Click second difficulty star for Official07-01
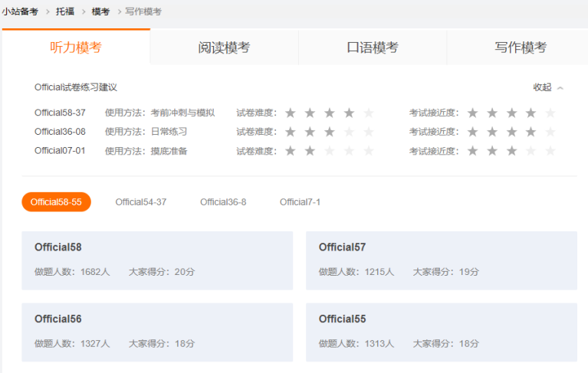Viewport: 588px width, 373px height. tap(310, 151)
